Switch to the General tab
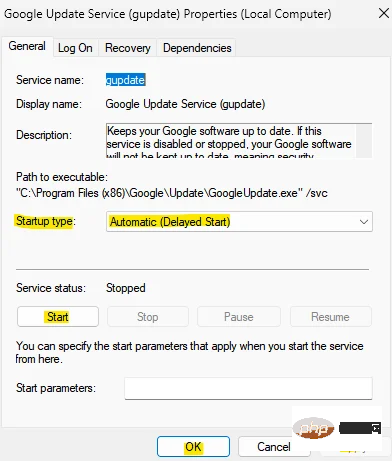Image resolution: width=392 pixels, height=461 pixels. click(x=27, y=46)
